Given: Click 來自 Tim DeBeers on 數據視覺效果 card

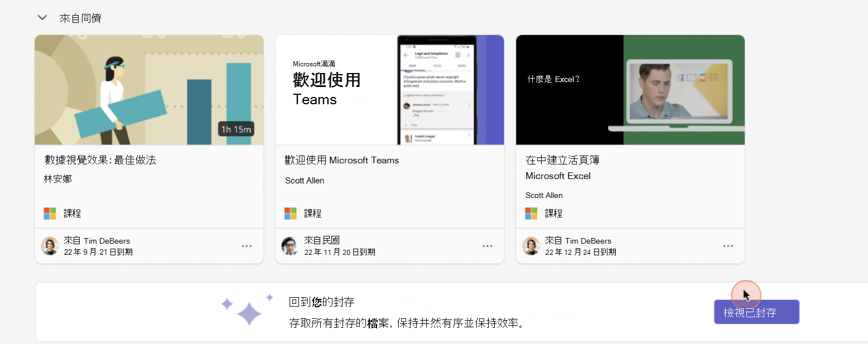Looking at the screenshot, I should pyautogui.click(x=97, y=241).
